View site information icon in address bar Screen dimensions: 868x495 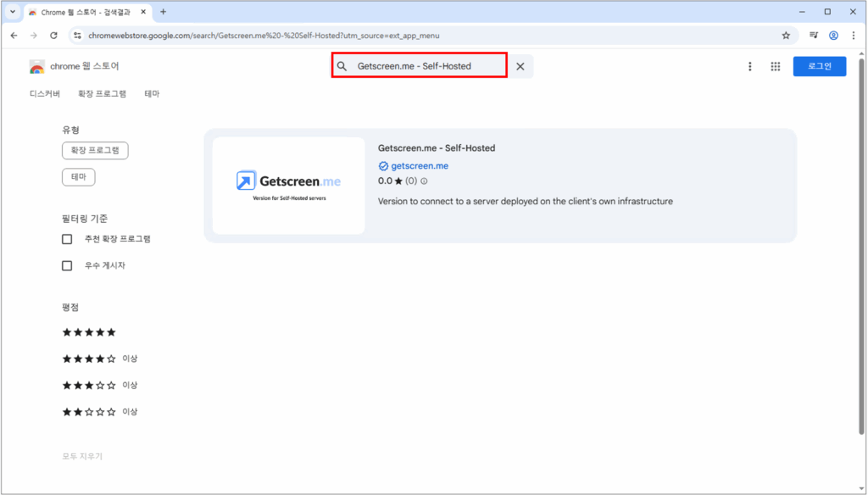[x=77, y=36]
